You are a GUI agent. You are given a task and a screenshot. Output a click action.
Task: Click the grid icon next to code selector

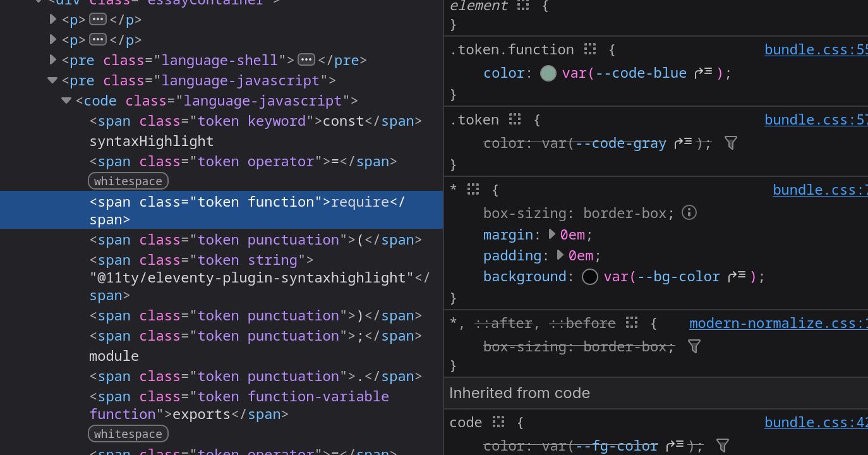coord(498,422)
